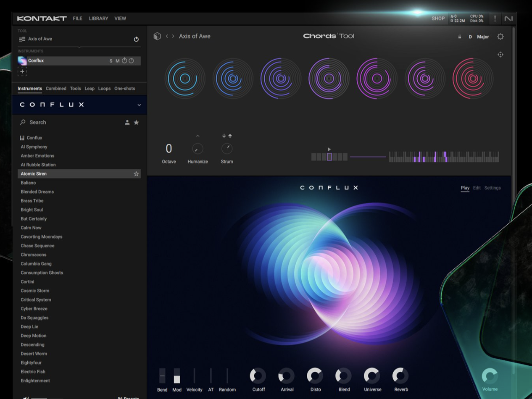Click the Bend slider
Viewport: 532px width, 399px height.
point(162,376)
